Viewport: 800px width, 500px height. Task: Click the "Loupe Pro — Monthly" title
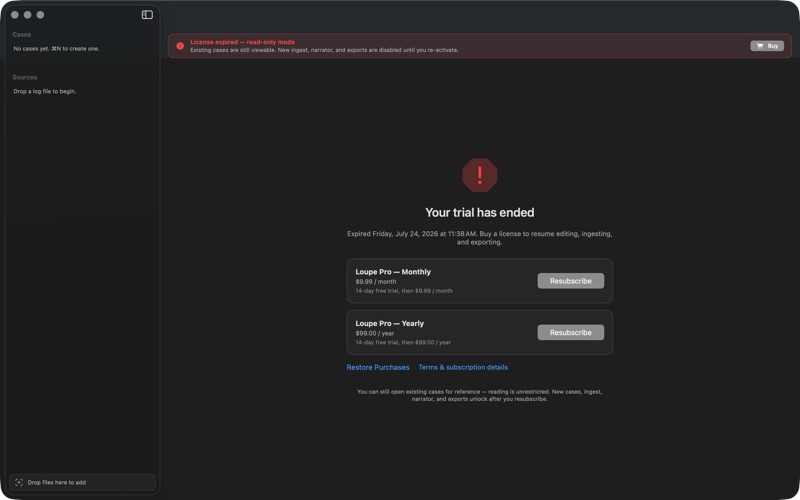(393, 272)
